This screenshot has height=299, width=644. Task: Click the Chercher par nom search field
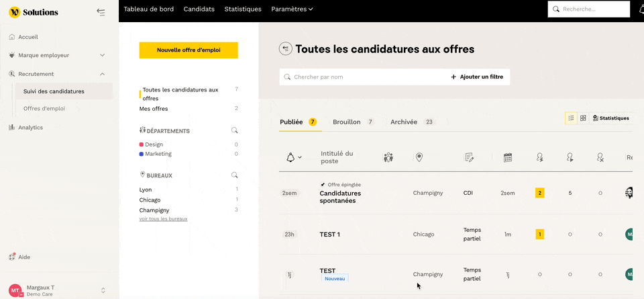[x=362, y=77]
